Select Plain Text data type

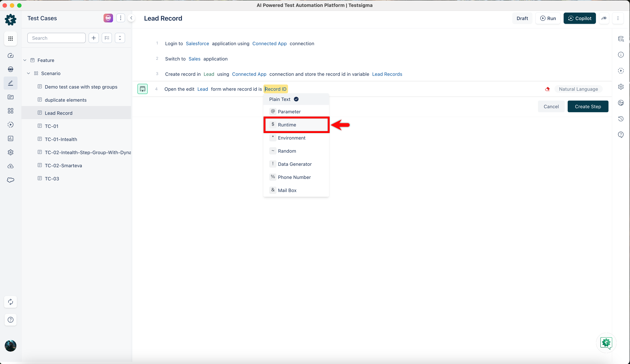296,99
